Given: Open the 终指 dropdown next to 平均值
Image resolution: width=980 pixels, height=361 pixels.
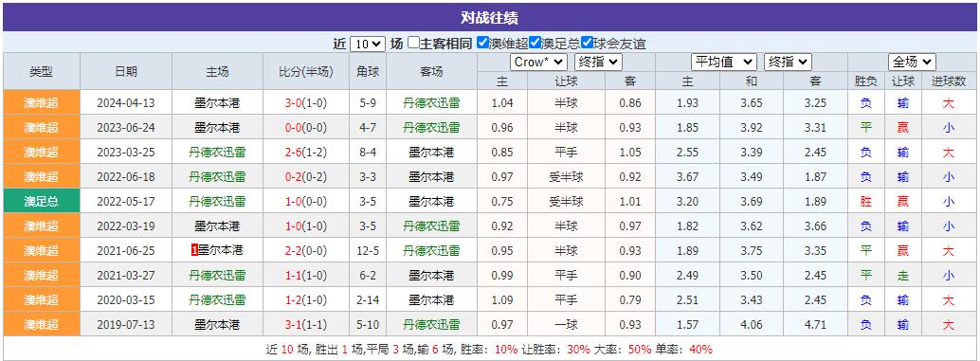Looking at the screenshot, I should [788, 62].
